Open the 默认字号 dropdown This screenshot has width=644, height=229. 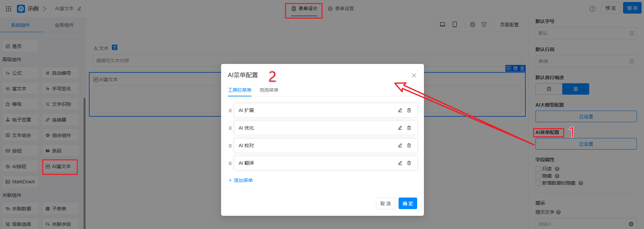(586, 33)
